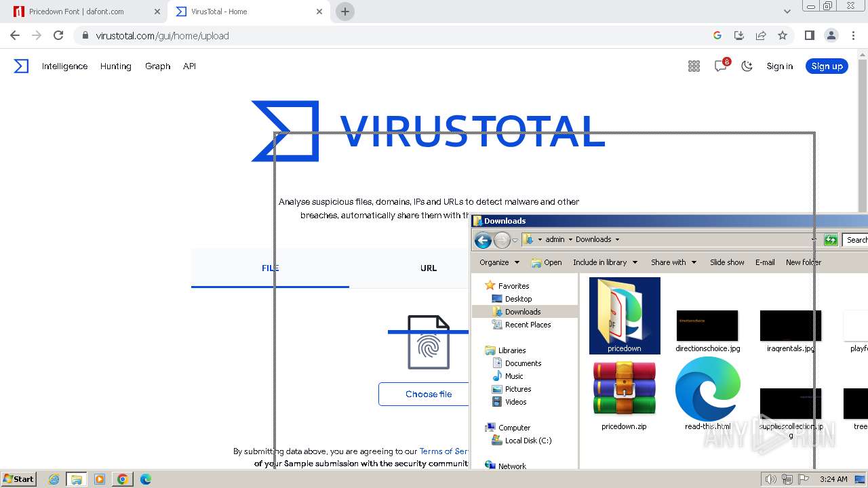Screen dimensions: 868x488
Task: Click the Chrome address bar URL
Action: point(162,35)
